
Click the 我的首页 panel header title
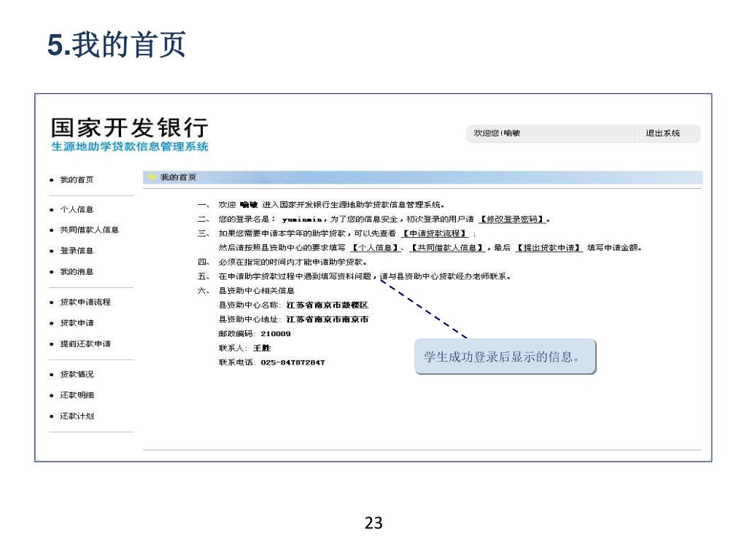point(178,177)
